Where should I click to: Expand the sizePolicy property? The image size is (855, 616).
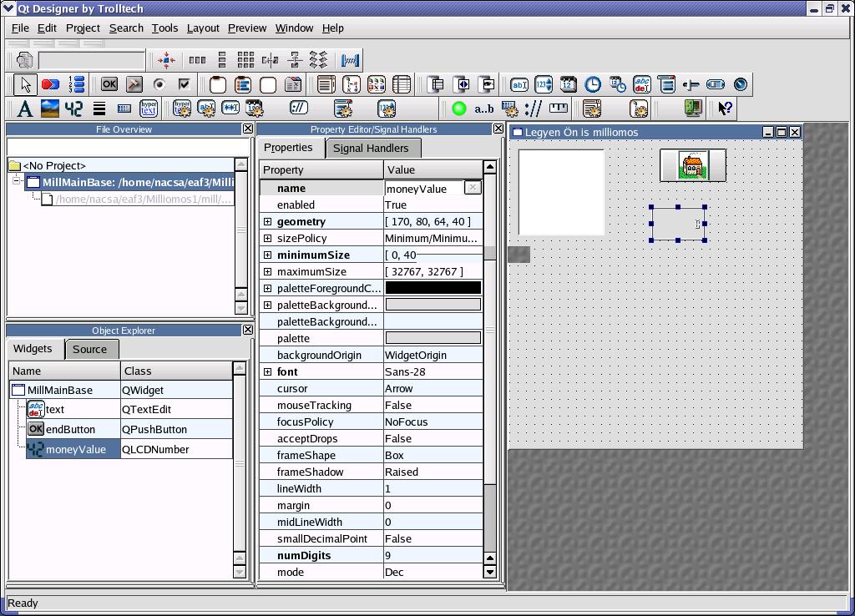(x=267, y=238)
